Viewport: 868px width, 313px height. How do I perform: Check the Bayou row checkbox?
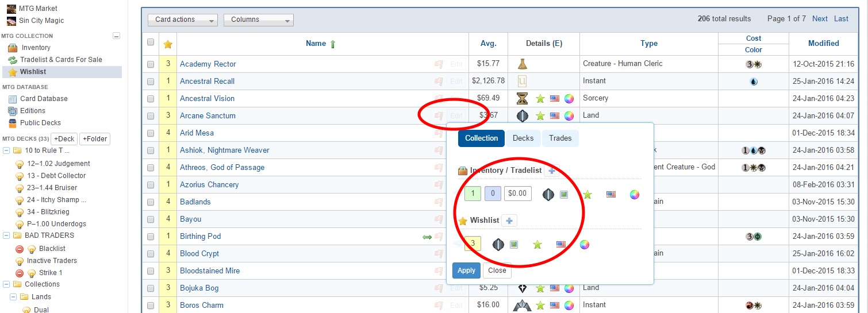pyautogui.click(x=151, y=219)
